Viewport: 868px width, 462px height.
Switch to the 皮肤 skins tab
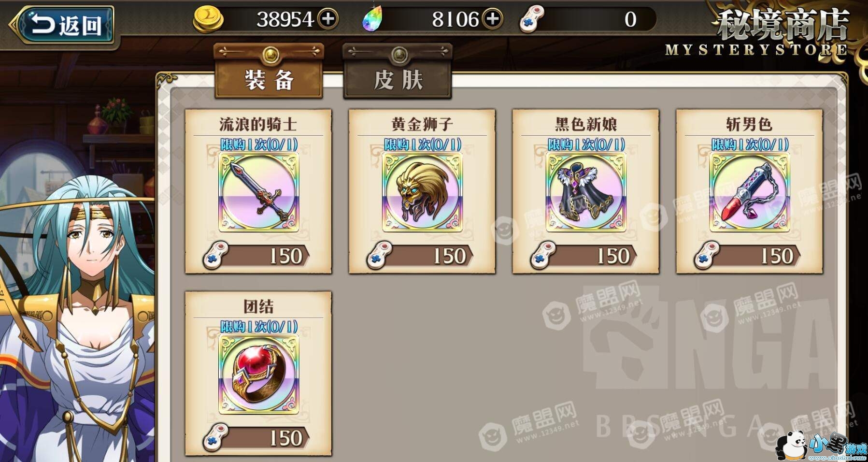tap(398, 72)
